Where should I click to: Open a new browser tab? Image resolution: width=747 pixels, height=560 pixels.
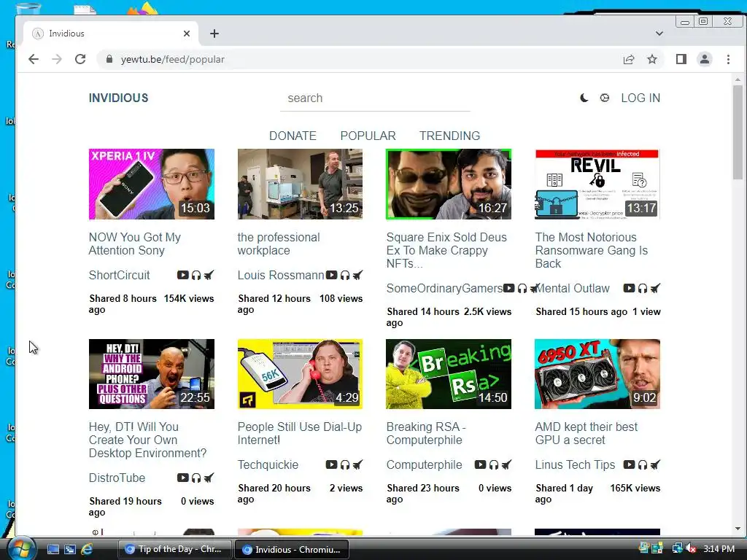pyautogui.click(x=214, y=34)
